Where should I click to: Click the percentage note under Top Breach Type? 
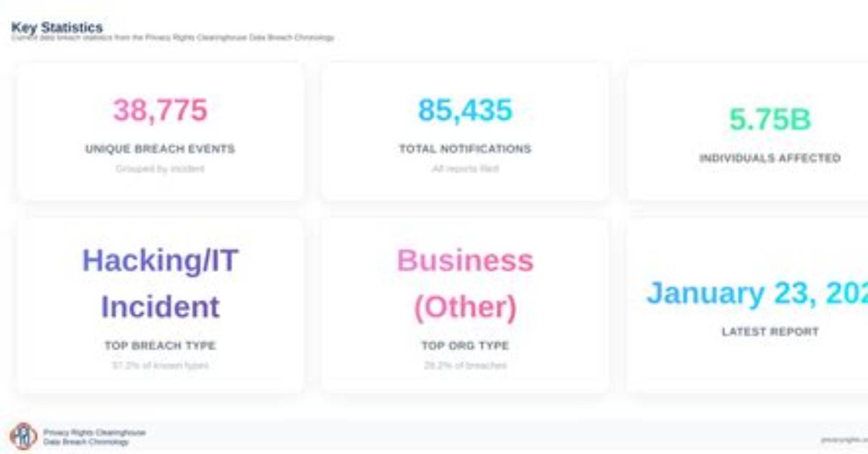pyautogui.click(x=160, y=366)
